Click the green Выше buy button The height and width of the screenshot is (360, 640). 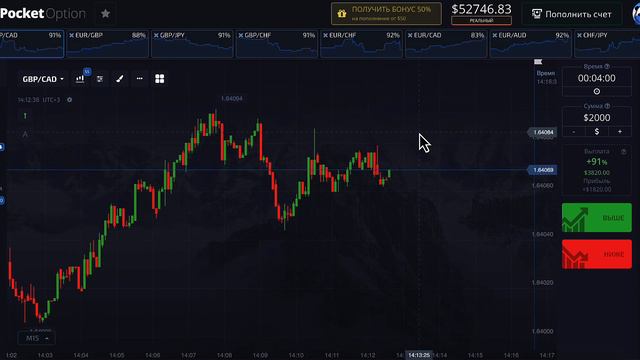(597, 218)
